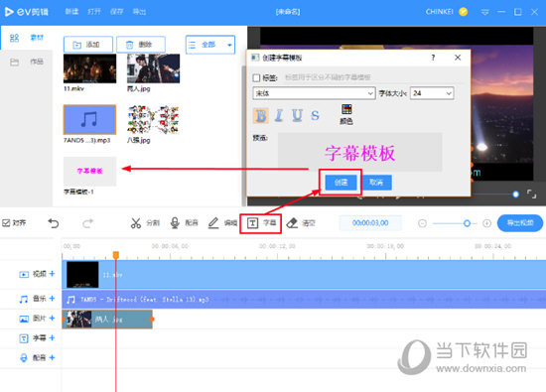
Task: Click the 保存 menu item
Action: [117, 12]
